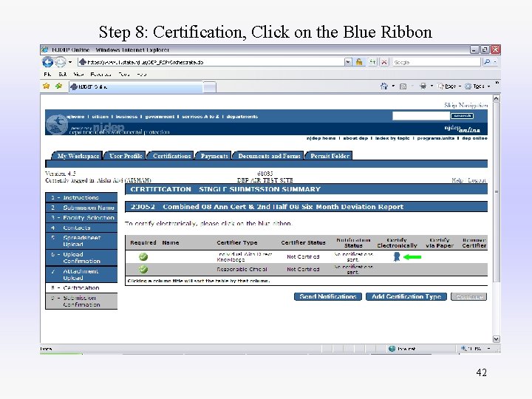532x399 pixels.
Task: Sort table by Certifier Type column
Action: (237, 242)
